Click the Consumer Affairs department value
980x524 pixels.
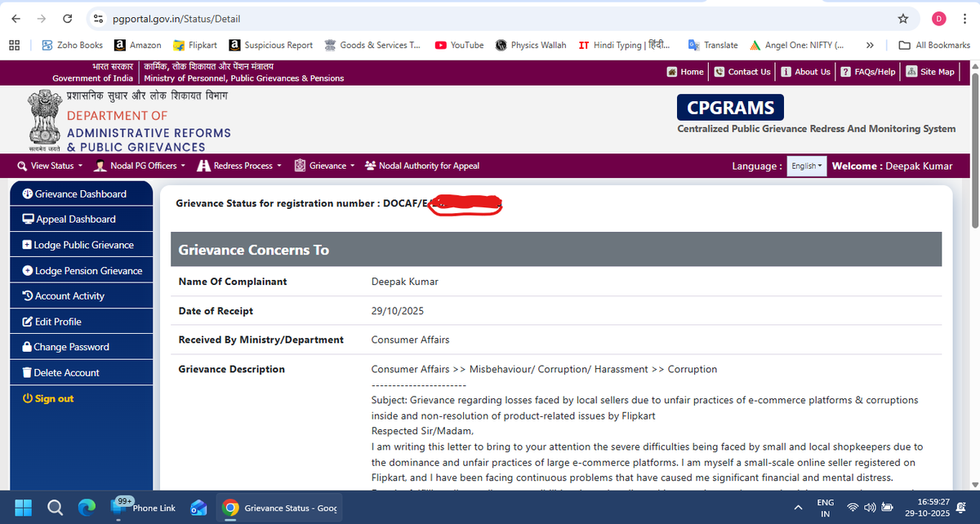coord(410,340)
